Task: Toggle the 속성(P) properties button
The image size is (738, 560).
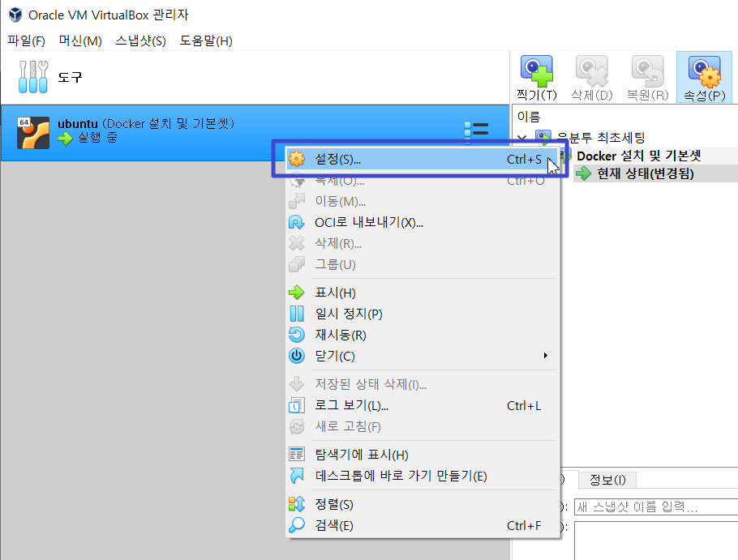Action: [x=704, y=78]
